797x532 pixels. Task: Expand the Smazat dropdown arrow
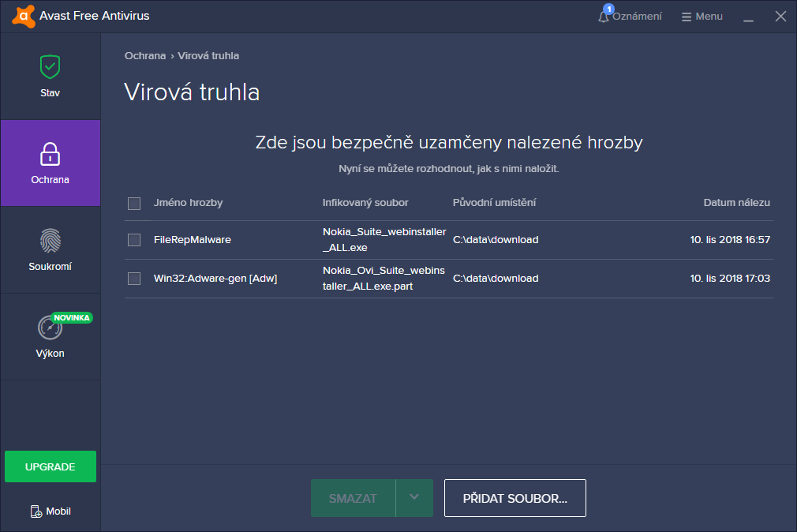tap(414, 498)
